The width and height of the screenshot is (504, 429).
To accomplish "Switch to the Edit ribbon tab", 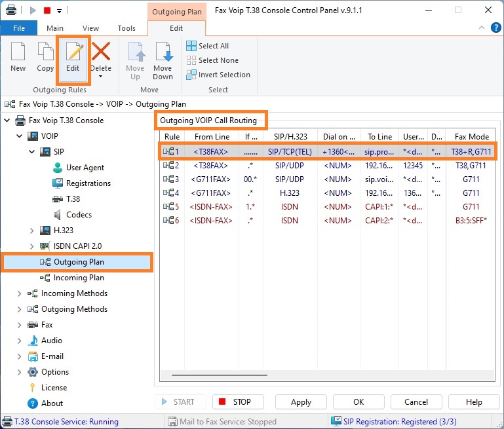I will pyautogui.click(x=176, y=28).
